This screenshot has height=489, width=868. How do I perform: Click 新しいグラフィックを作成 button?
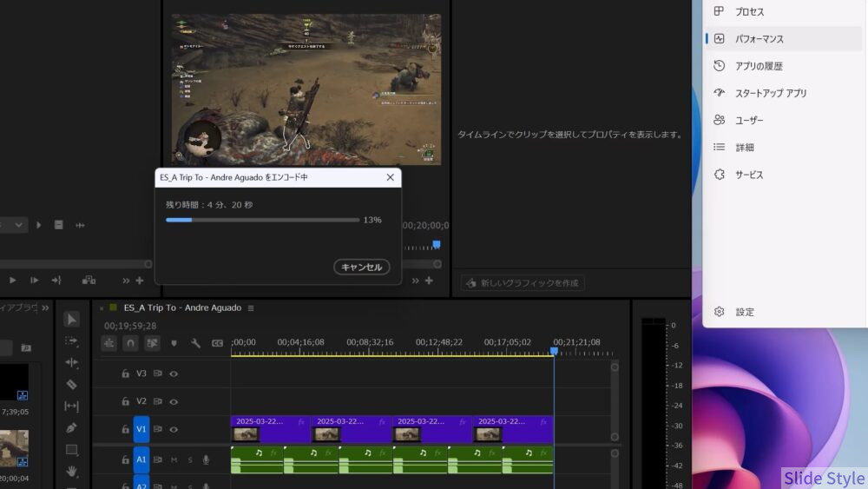tap(523, 283)
